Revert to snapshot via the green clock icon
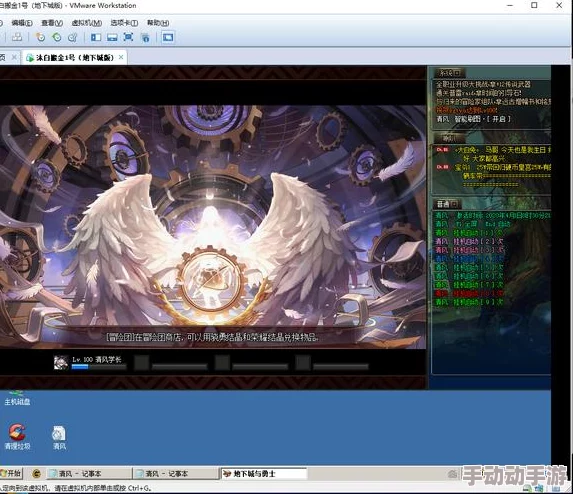This screenshot has width=573, height=494. (x=57, y=37)
